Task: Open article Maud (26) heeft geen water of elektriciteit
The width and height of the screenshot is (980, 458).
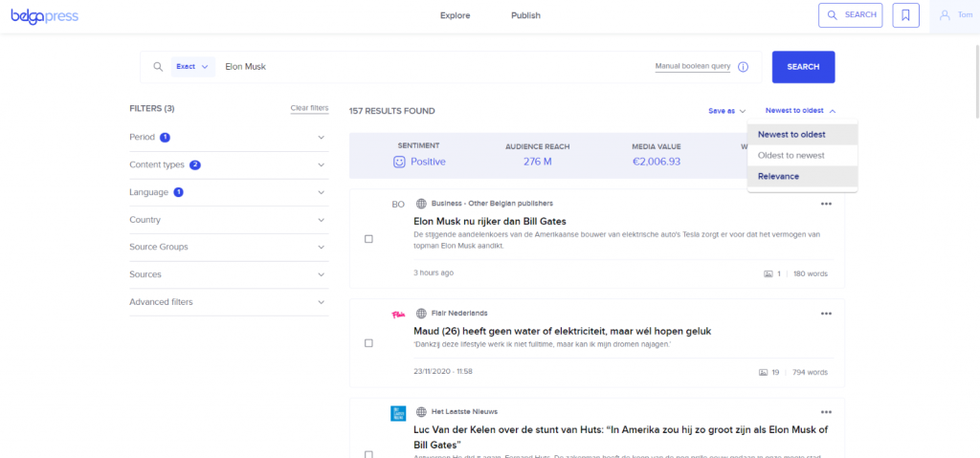Action: pyautogui.click(x=563, y=331)
